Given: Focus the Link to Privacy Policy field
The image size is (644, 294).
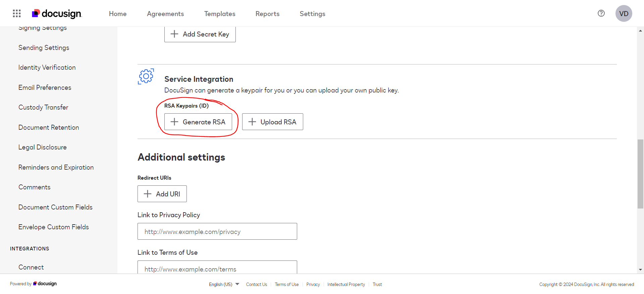Looking at the screenshot, I should click(217, 231).
